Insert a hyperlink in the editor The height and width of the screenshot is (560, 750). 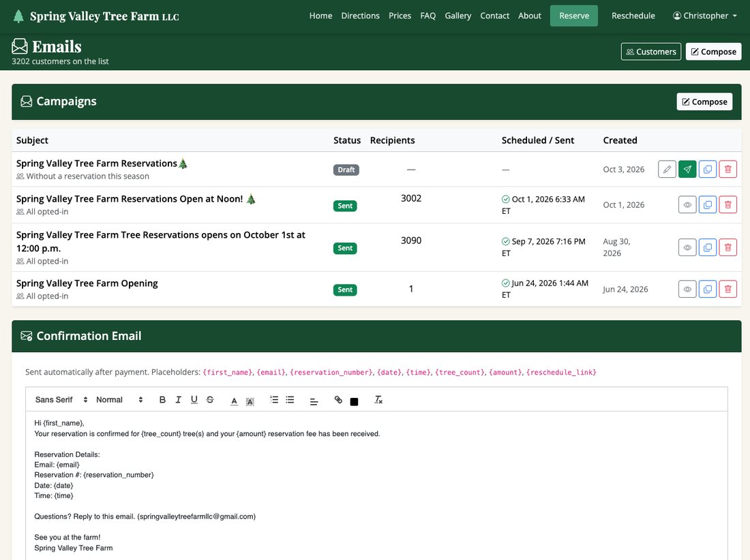338,400
